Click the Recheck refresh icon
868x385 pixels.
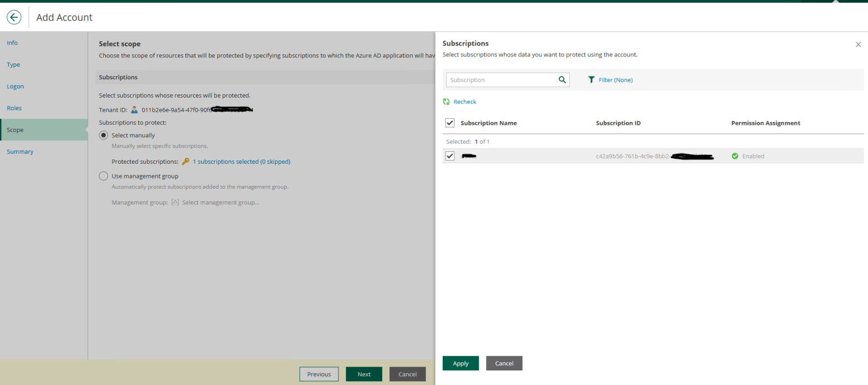tap(446, 102)
